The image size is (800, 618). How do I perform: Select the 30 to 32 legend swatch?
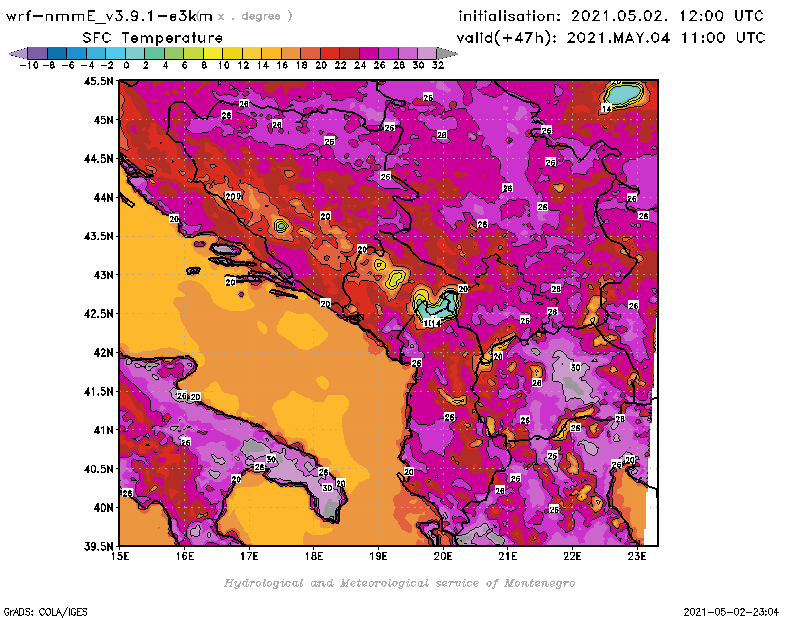427,53
